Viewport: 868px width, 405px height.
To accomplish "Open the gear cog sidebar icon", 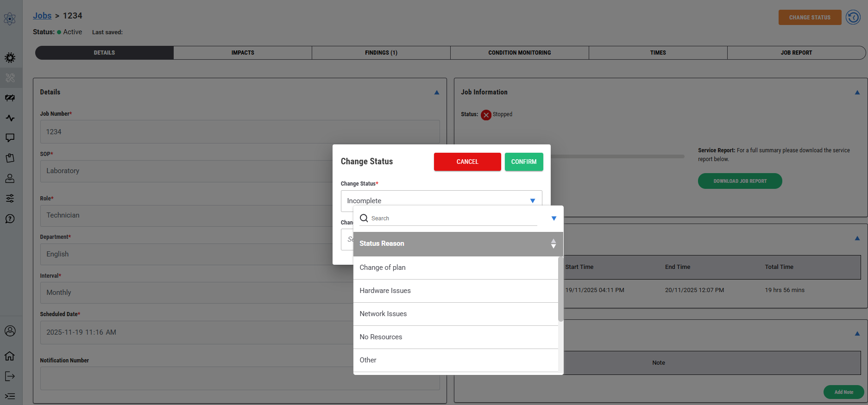I will point(10,58).
